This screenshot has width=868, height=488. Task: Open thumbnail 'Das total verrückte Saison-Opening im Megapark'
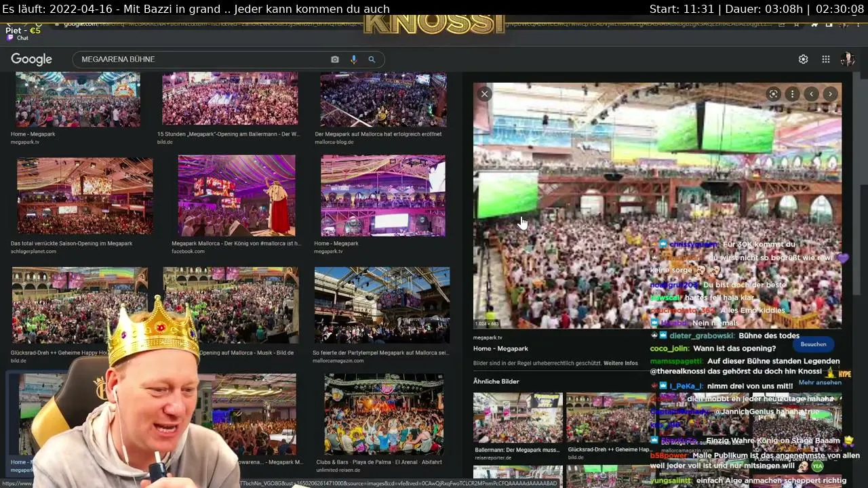(85, 195)
